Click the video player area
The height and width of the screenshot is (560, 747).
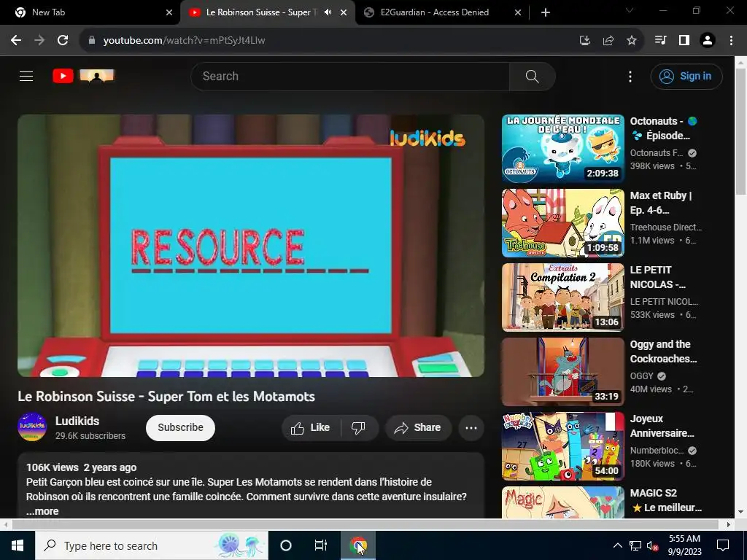tap(251, 246)
